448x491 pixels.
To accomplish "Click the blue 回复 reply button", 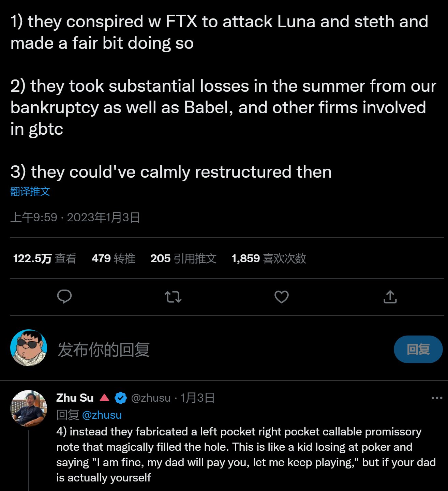I will tap(418, 349).
